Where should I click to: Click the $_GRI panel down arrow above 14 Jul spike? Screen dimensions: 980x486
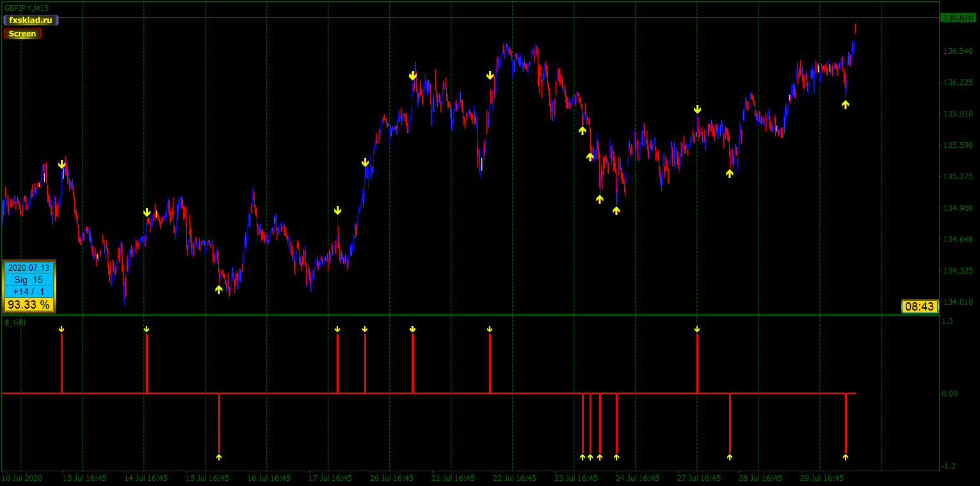pyautogui.click(x=147, y=329)
